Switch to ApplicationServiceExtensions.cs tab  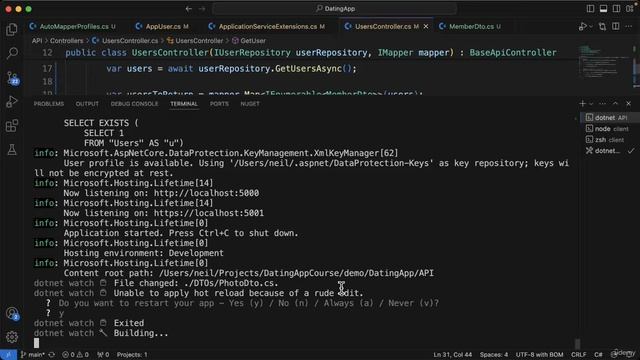pyautogui.click(x=267, y=27)
